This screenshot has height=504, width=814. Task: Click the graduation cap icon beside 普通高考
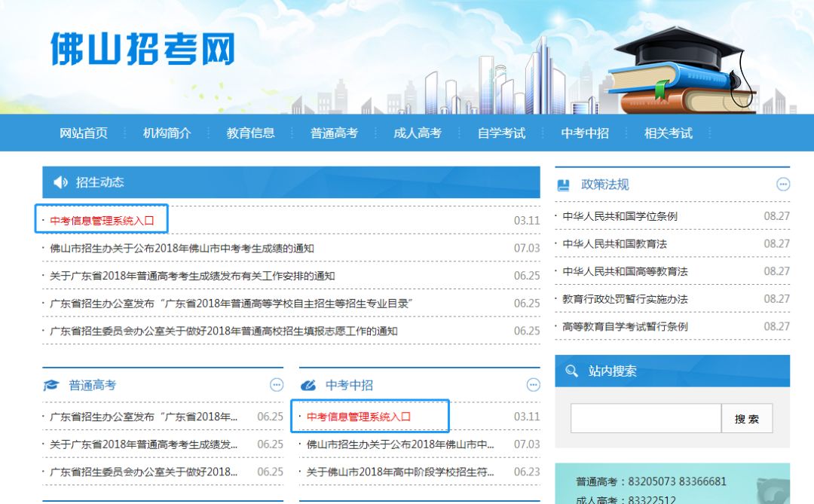point(51,385)
